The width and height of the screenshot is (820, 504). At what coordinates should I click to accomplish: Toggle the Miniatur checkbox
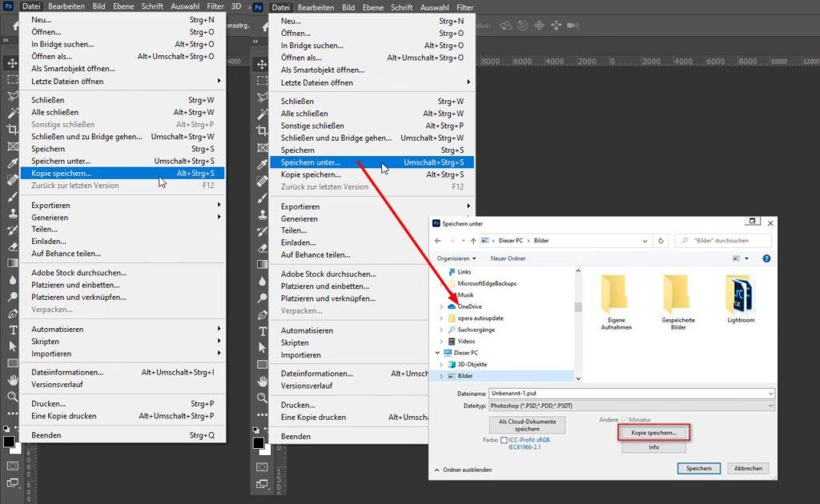coord(625,420)
